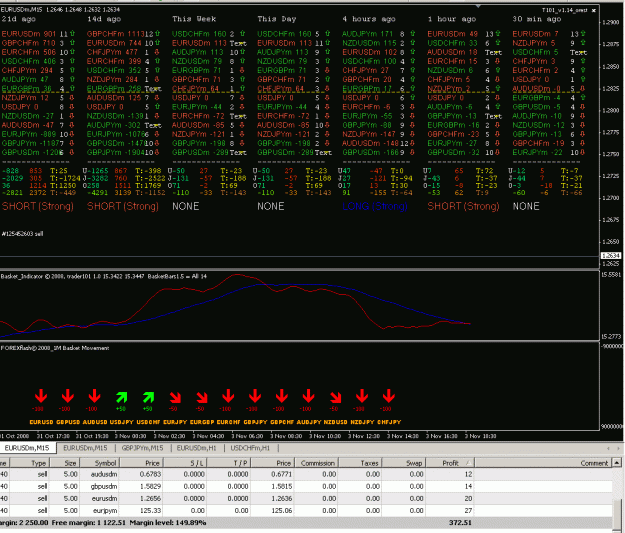Select the eurjpym sell trade row

[306, 510]
